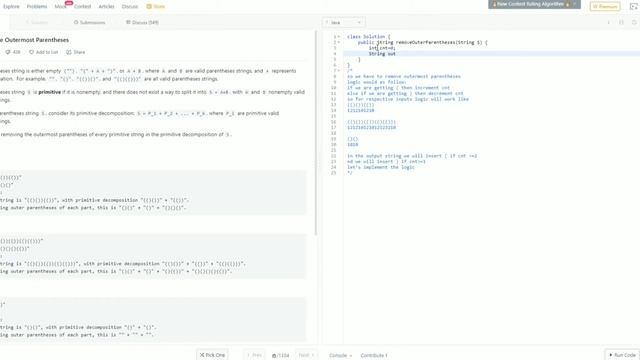Click the 'class Solution {' code line
The width and height of the screenshot is (640, 360).
click(369, 37)
